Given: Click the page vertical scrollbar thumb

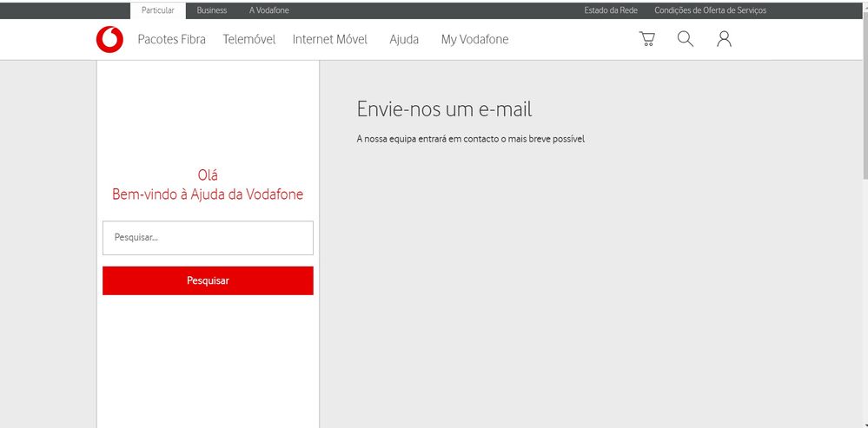Looking at the screenshot, I should pyautogui.click(x=865, y=96).
